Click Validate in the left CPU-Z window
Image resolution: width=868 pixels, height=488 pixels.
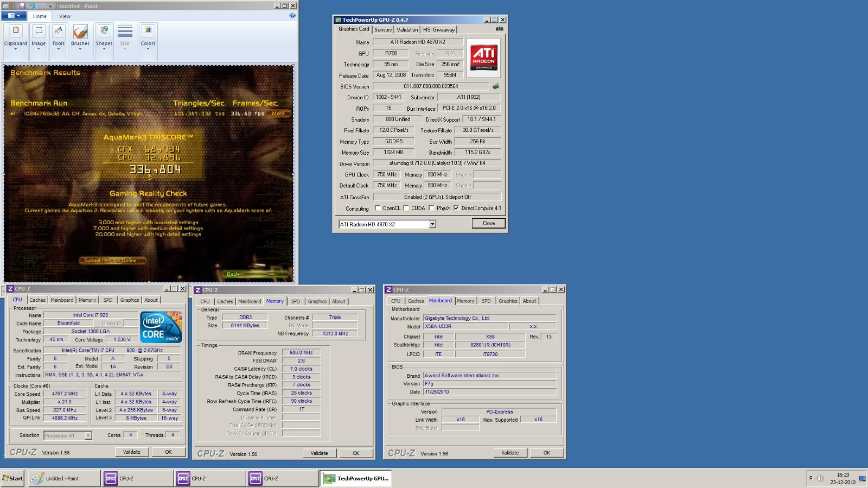coord(132,452)
